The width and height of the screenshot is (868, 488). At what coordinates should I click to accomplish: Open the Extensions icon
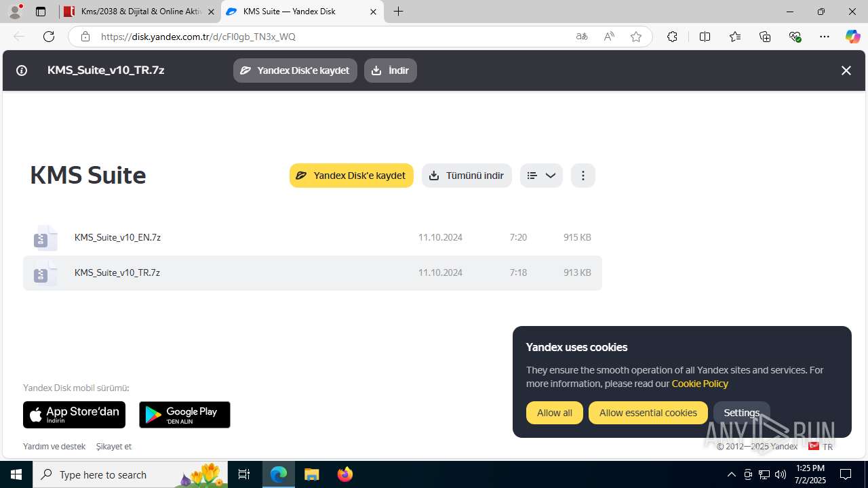[672, 37]
